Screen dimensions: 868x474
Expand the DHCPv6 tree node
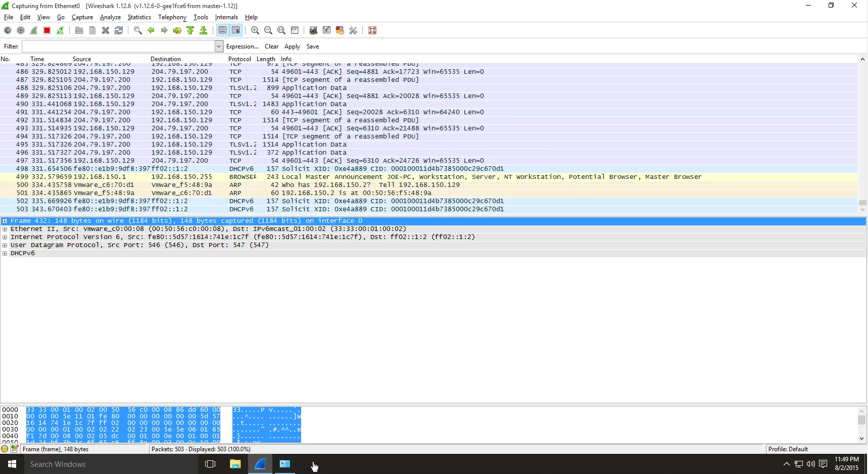5,253
